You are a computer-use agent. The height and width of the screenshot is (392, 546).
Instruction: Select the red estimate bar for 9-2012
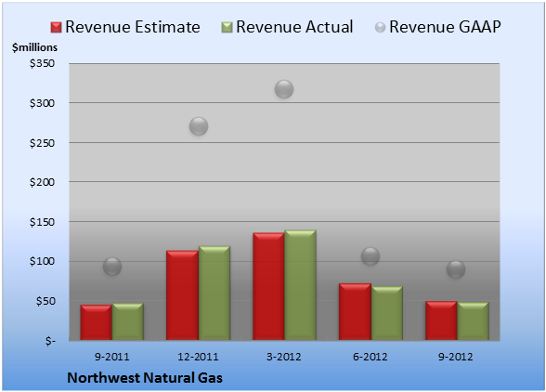pyautogui.click(x=441, y=320)
